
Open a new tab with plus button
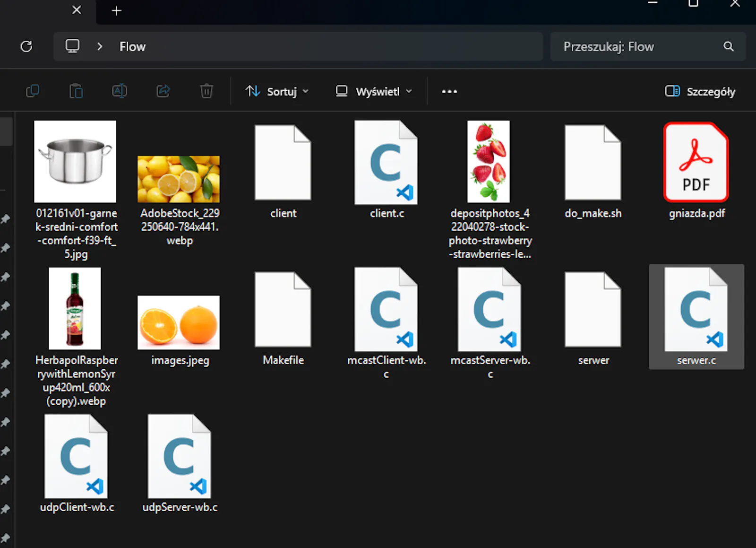pos(117,10)
